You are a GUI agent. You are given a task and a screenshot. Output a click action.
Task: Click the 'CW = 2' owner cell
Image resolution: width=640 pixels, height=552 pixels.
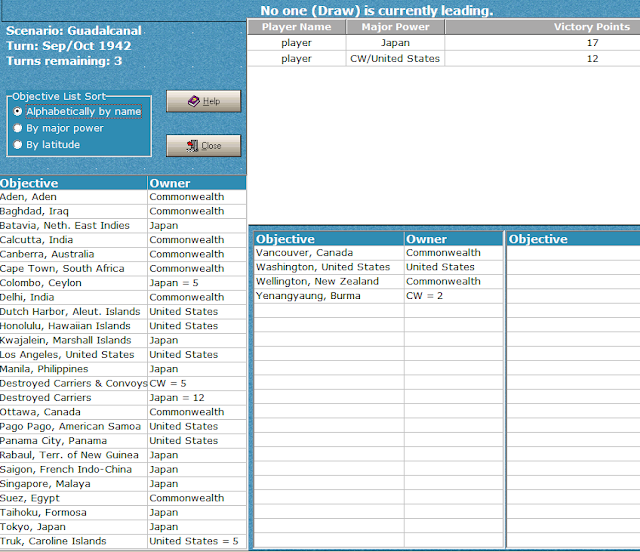(453, 296)
